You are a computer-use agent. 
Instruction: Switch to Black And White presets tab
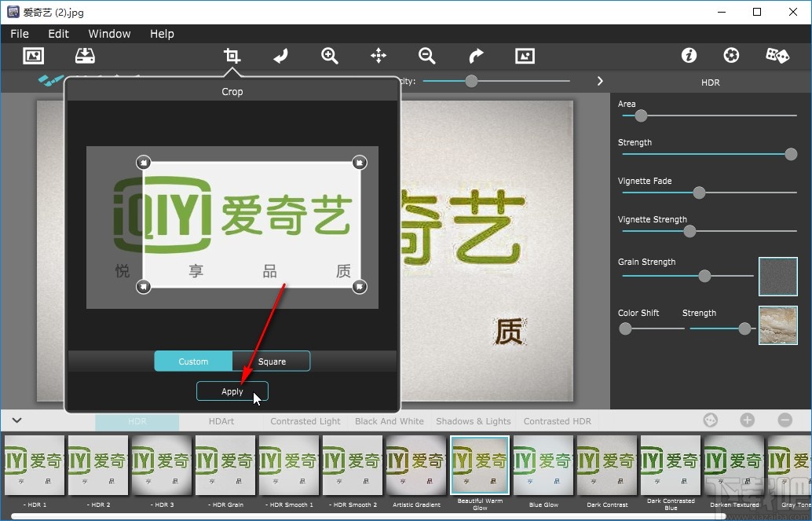click(389, 421)
